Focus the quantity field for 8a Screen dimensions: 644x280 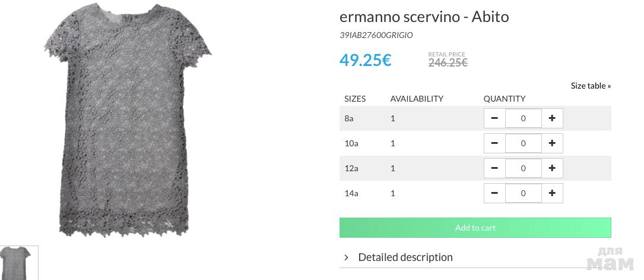(523, 118)
